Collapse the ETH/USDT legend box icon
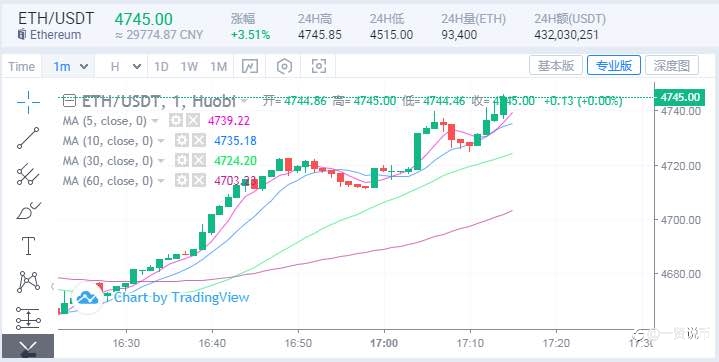Screen dimensions: 719x362 click(69, 100)
